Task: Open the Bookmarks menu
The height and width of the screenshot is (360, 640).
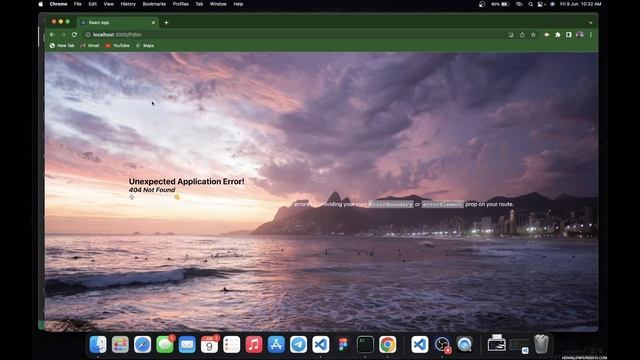Action: coord(154,4)
